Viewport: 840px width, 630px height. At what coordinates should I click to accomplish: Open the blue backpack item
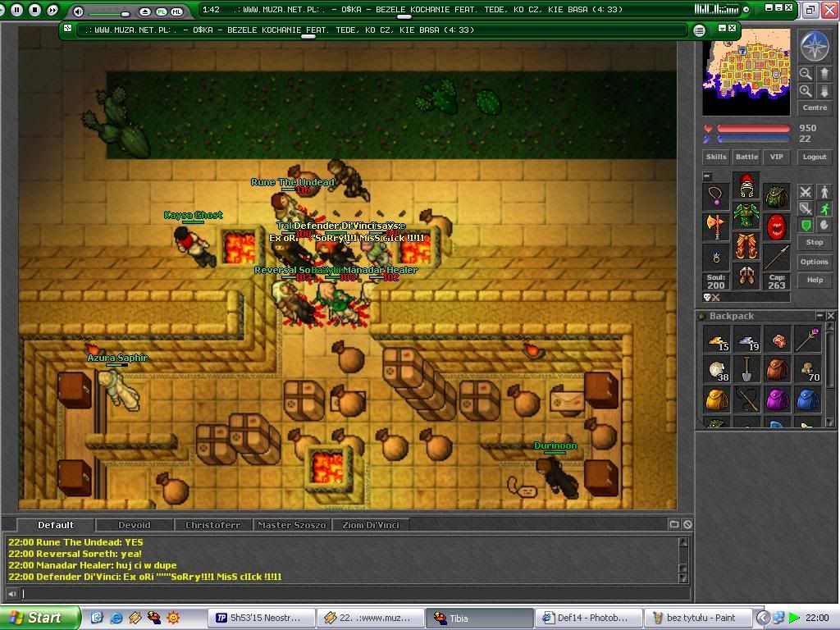tap(808, 399)
